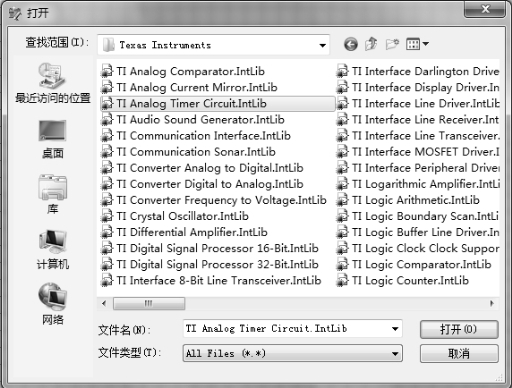
Task: Select TI Converter Frequency to Voltage.IntLib icon
Action: click(107, 200)
